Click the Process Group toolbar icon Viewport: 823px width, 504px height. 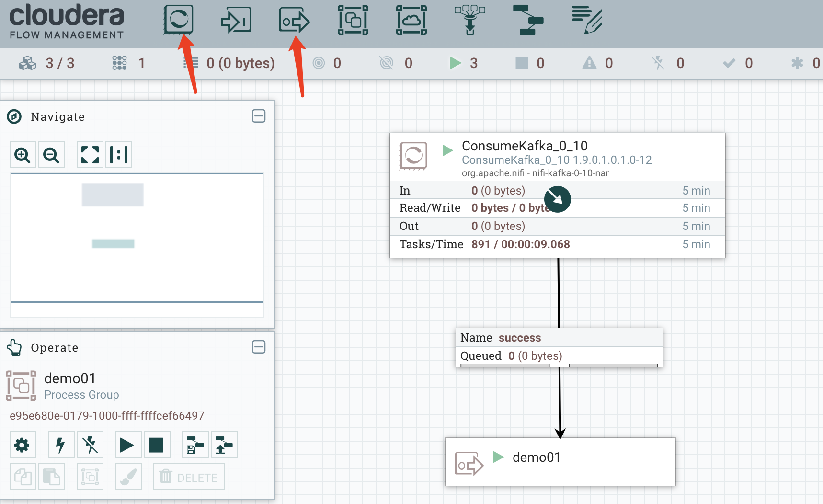point(353,20)
